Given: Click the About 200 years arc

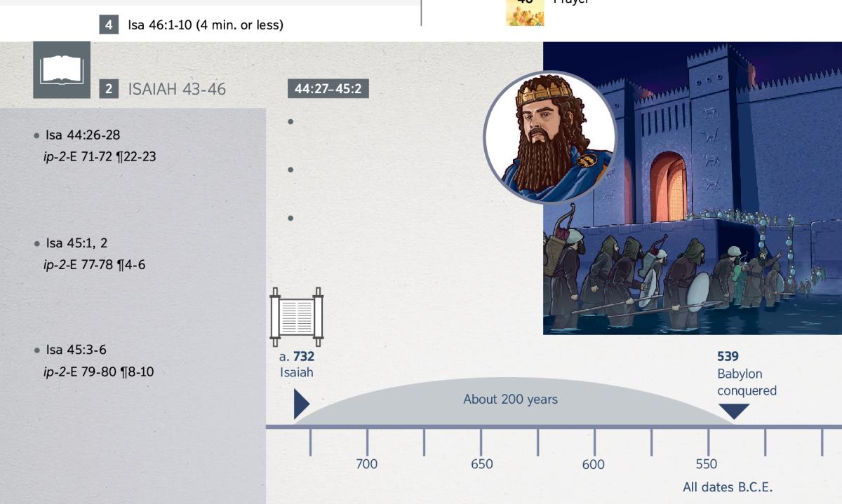Looking at the screenshot, I should tap(510, 400).
